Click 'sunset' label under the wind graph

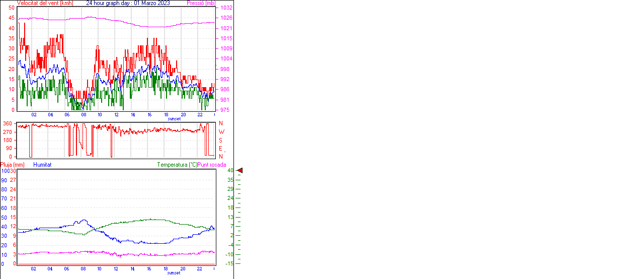pos(174,119)
